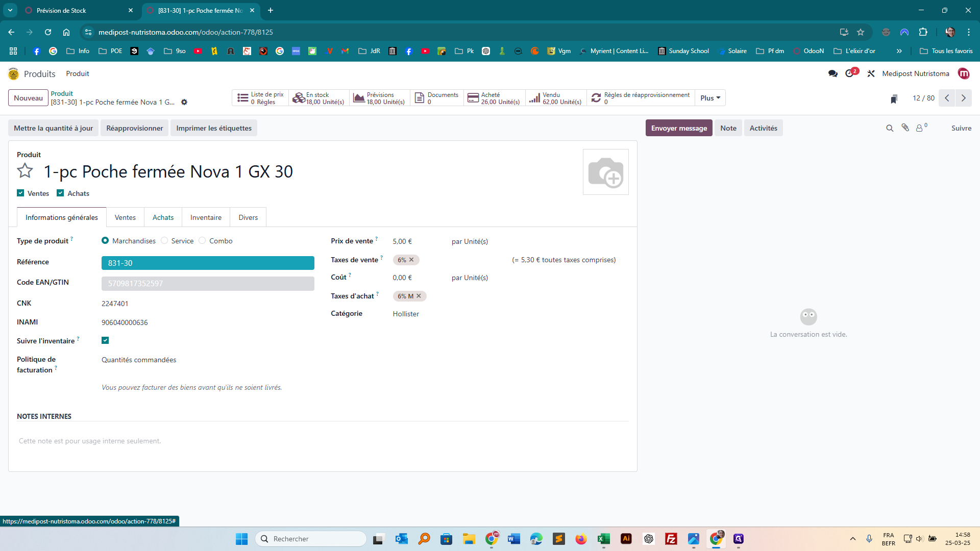Open the Documents smart button

point(436,98)
